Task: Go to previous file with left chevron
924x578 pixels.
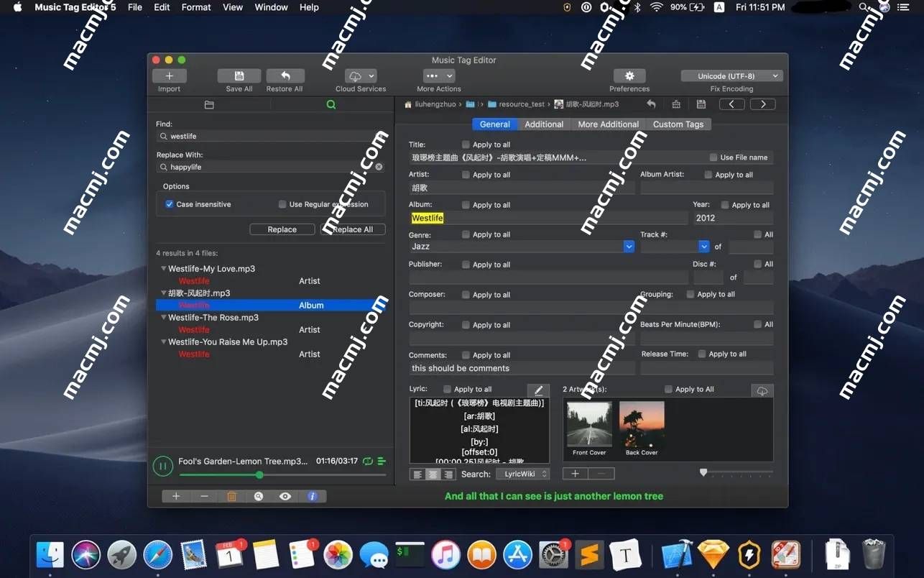Action: point(731,104)
